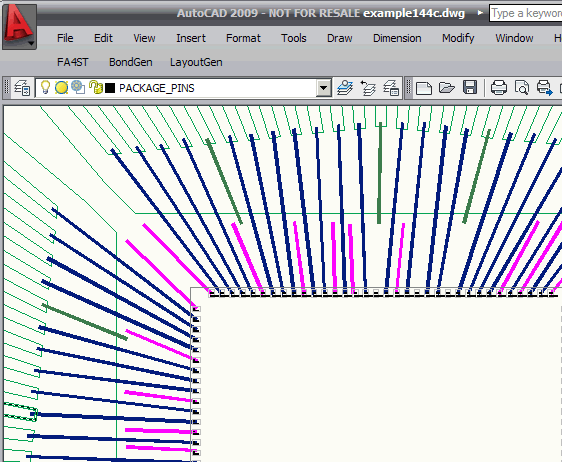Image resolution: width=562 pixels, height=462 pixels.
Task: Open the Layer Properties Manager icon
Action: click(x=22, y=88)
